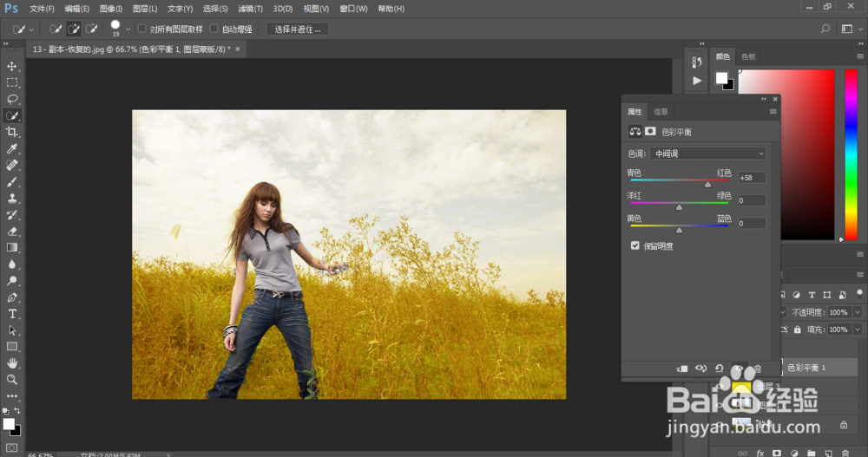Click reset adjustment defaults icon
Image resolution: width=868 pixels, height=457 pixels.
pyautogui.click(x=719, y=369)
